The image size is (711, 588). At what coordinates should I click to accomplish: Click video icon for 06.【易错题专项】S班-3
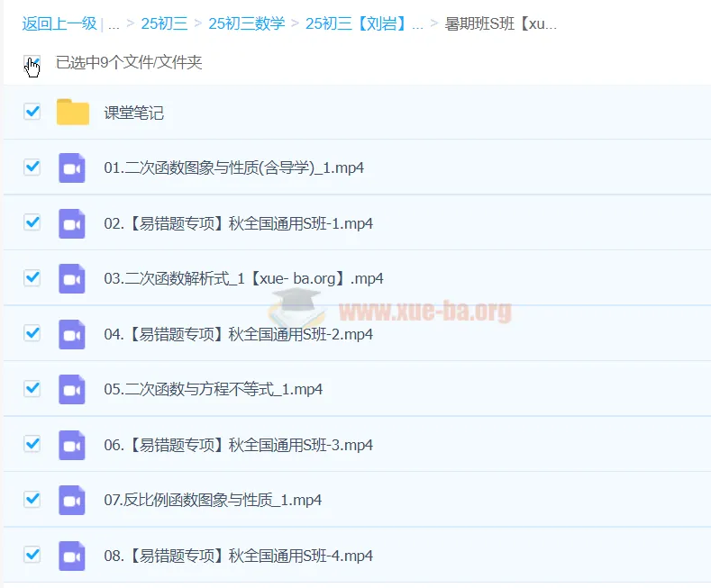[71, 445]
